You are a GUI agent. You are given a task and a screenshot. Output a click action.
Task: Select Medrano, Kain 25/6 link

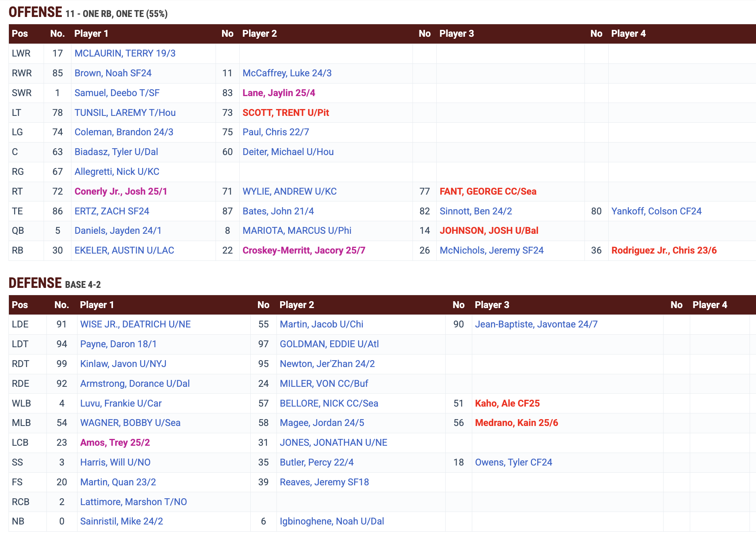tap(516, 423)
